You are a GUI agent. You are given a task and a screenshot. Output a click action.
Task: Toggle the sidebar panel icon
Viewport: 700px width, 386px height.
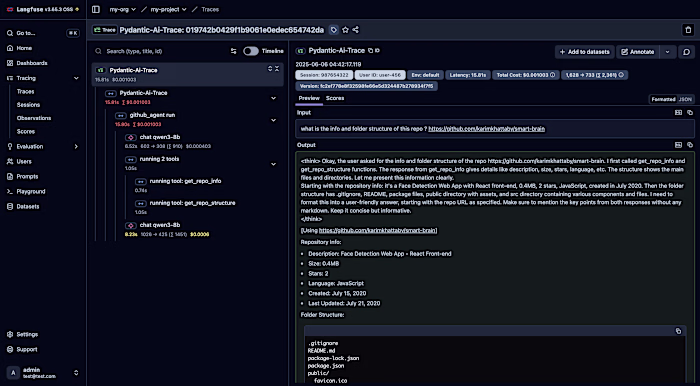point(96,9)
